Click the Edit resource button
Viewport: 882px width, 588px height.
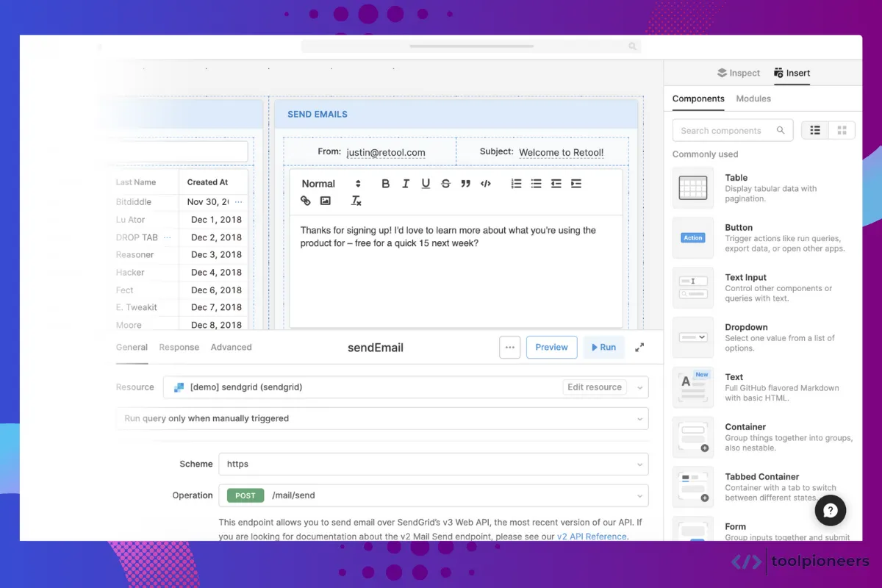595,387
